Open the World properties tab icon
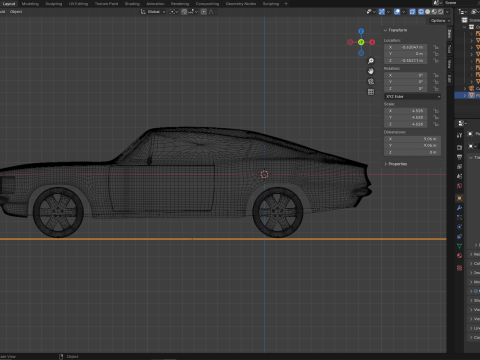 click(x=459, y=186)
